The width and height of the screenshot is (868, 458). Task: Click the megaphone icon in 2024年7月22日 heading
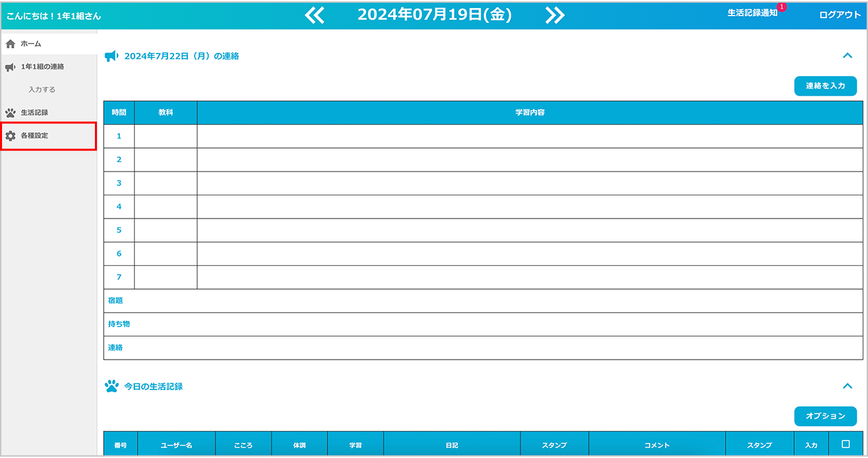click(111, 56)
